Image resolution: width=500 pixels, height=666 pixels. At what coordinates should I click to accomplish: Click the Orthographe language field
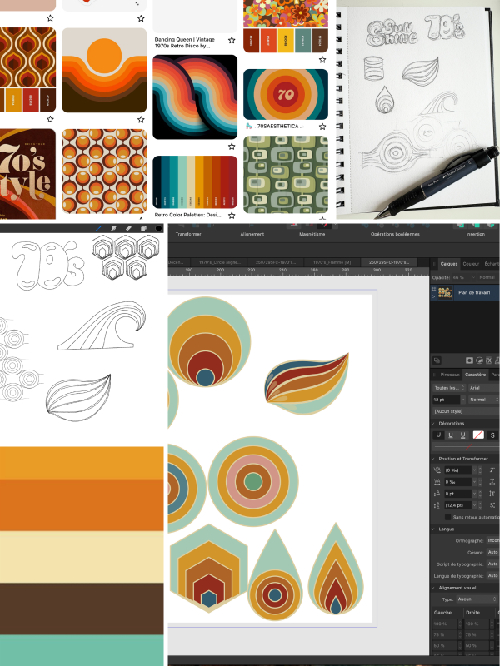tap(493, 541)
